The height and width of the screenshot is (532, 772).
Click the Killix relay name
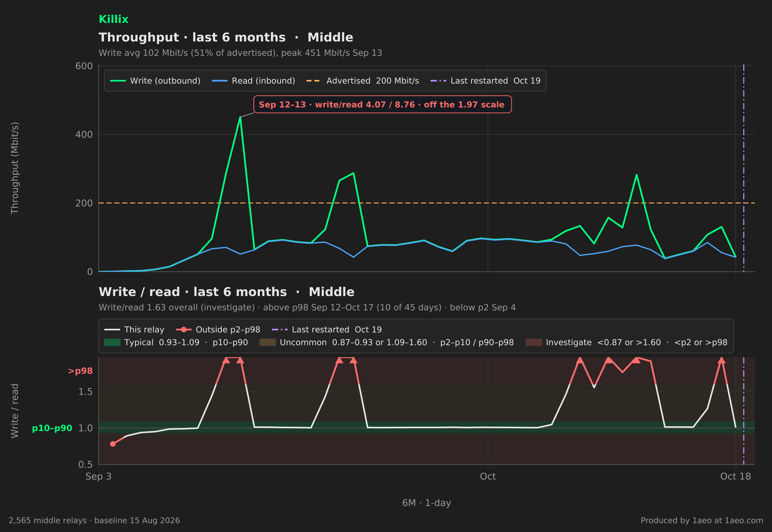point(113,19)
